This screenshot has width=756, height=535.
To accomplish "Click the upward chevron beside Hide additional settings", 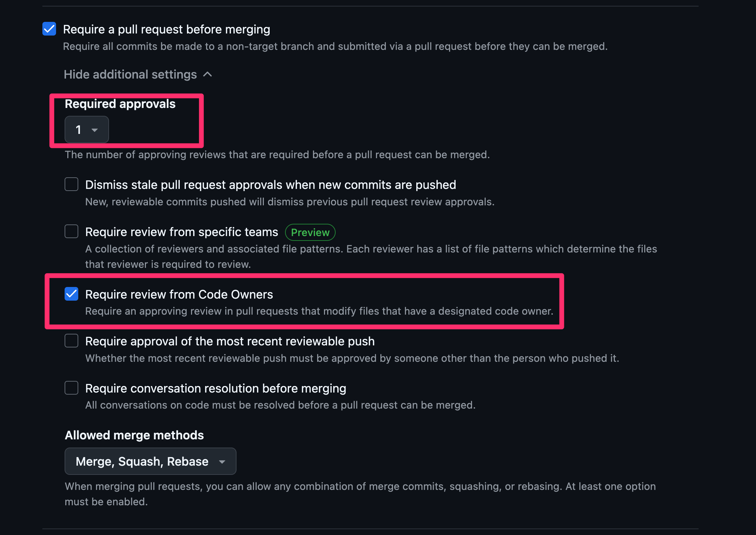I will 207,74.
